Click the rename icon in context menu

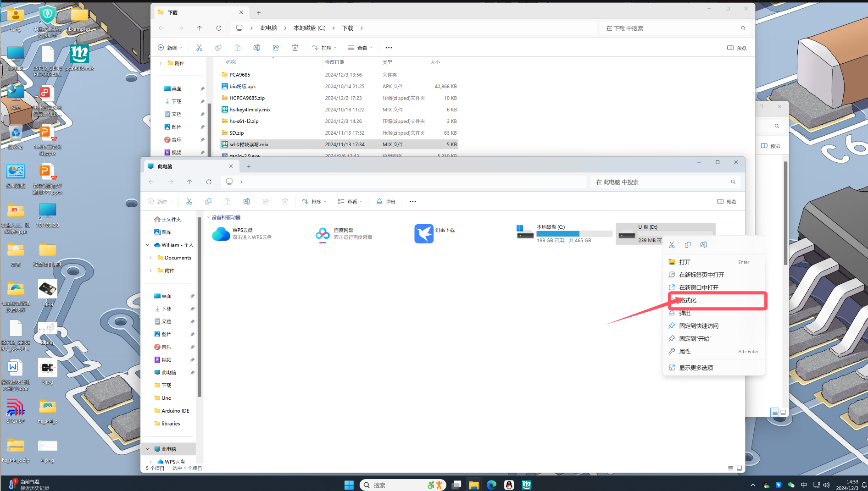704,245
